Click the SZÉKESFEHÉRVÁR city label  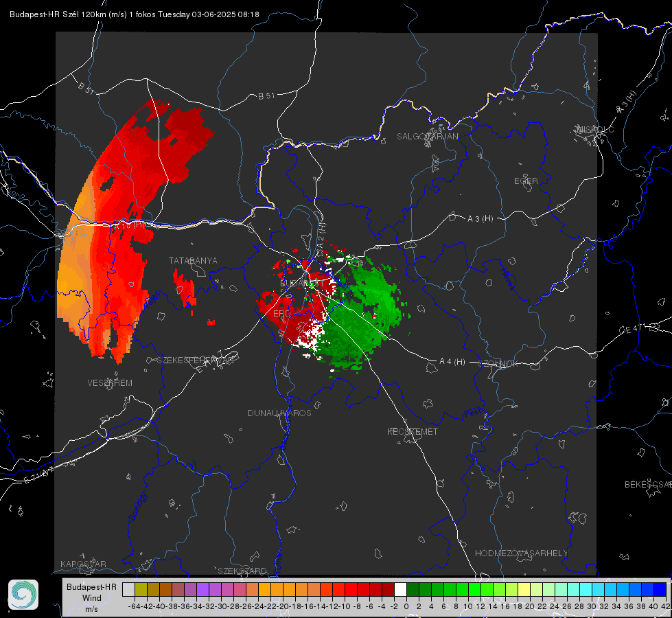[194, 360]
